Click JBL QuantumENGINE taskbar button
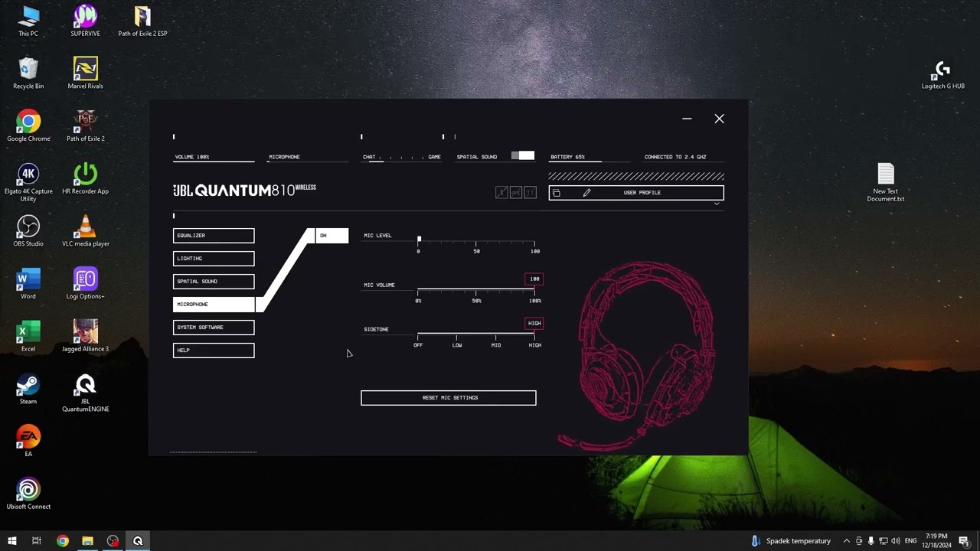Image resolution: width=980 pixels, height=551 pixels. [x=138, y=541]
